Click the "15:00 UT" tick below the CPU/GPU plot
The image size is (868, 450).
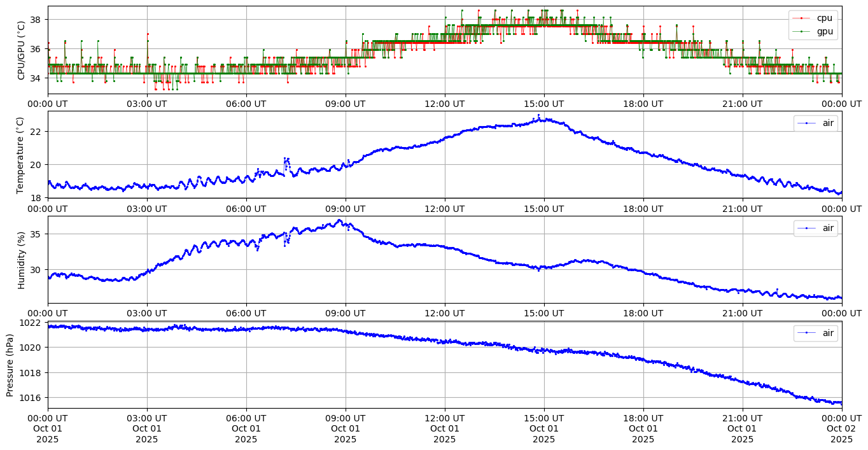click(x=543, y=104)
